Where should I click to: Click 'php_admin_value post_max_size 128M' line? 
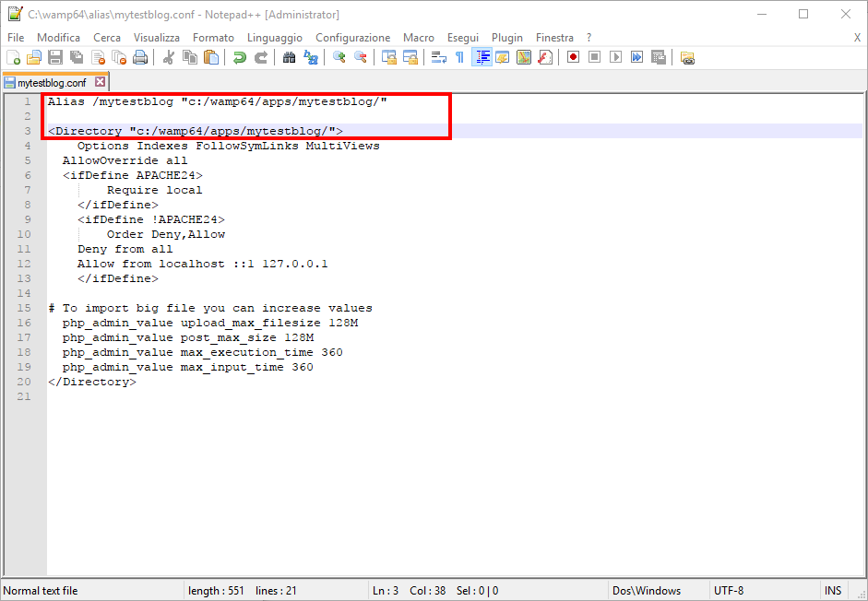(x=188, y=337)
